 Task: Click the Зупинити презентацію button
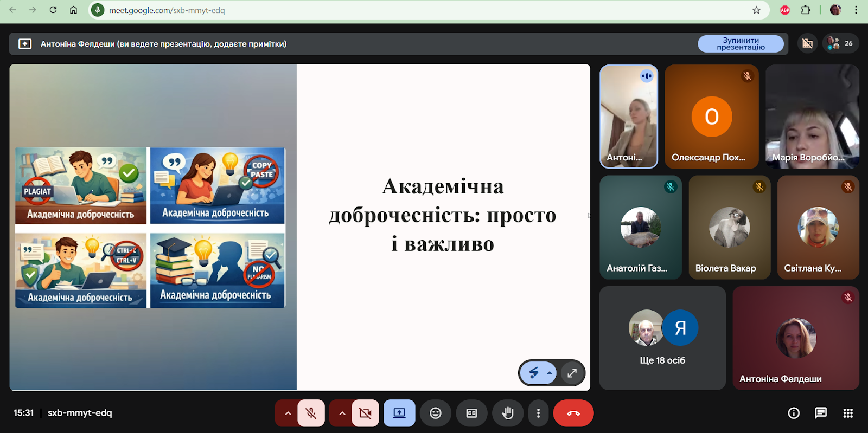point(741,44)
